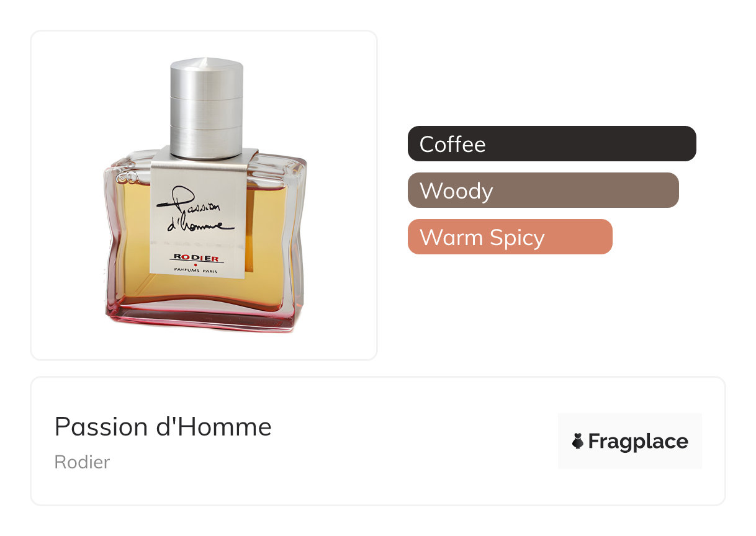Click the Parfums Paris text on bottle
Image resolution: width=756 pixels, height=536 pixels.
(196, 272)
